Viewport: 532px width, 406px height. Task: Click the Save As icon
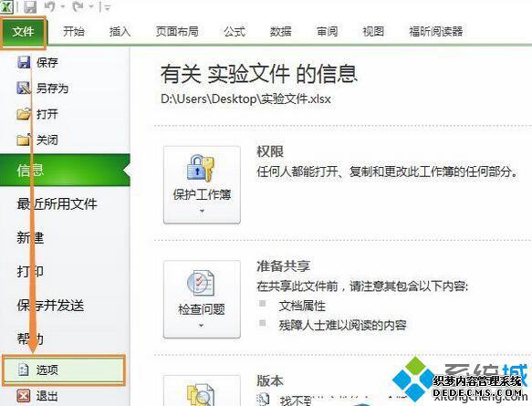[24, 88]
